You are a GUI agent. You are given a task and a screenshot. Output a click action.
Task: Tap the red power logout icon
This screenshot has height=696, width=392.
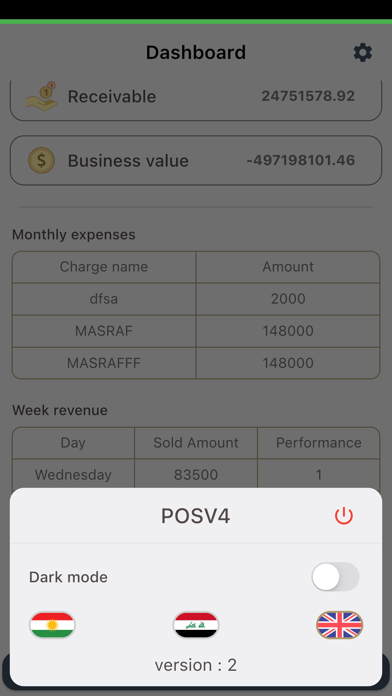pyautogui.click(x=344, y=516)
